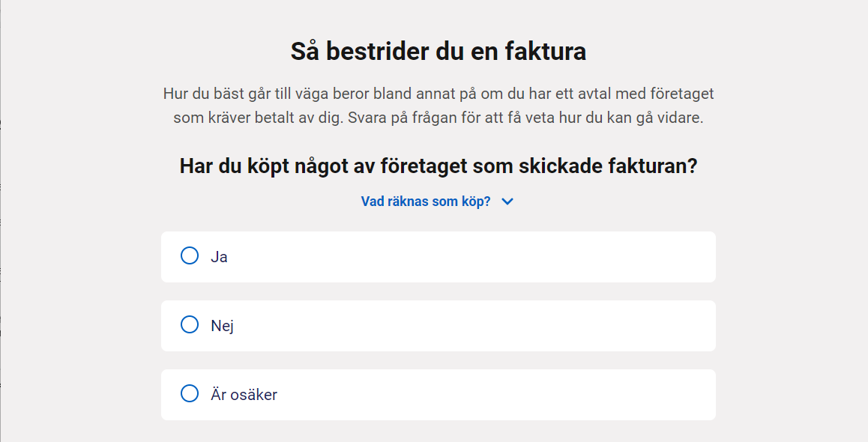Screen dimensions: 868x442
Task: Click the radio circle beside "Ja"
Action: 189,255
